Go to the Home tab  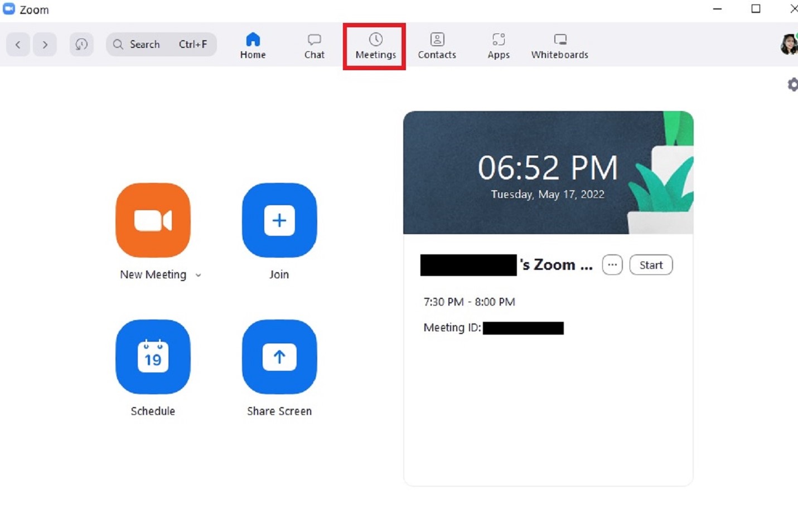253,46
